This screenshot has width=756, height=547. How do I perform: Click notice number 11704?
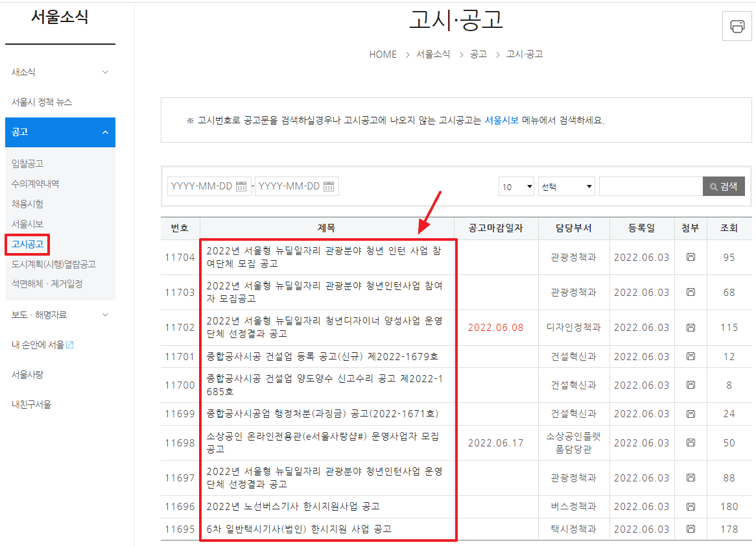click(x=180, y=258)
